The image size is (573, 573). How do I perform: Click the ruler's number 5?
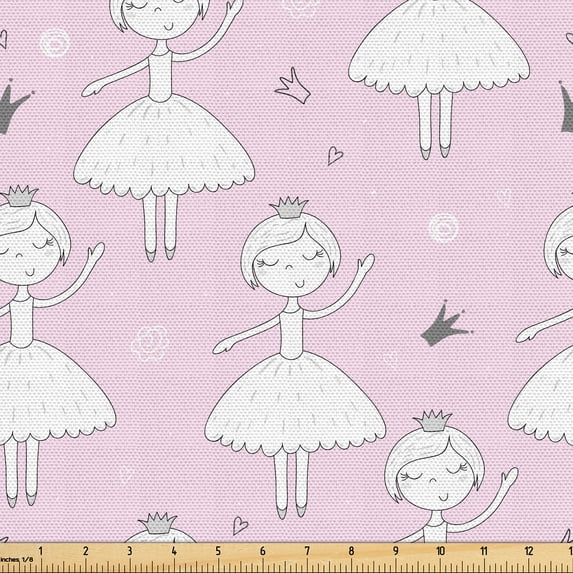218,551
